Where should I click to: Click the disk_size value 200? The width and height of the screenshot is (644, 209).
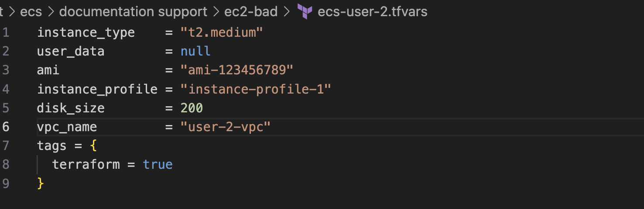192,108
